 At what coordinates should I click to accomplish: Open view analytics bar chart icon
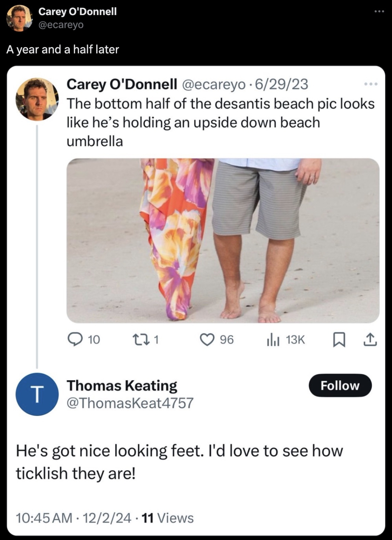[273, 339]
